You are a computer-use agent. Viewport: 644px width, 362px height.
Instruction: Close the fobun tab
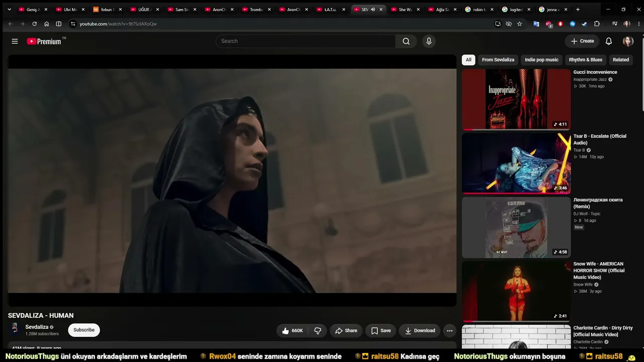(x=120, y=10)
